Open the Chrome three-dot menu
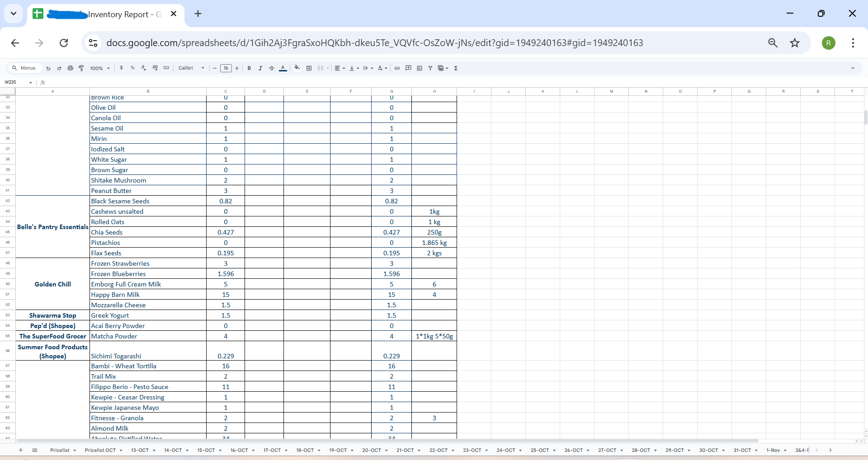 click(x=853, y=43)
